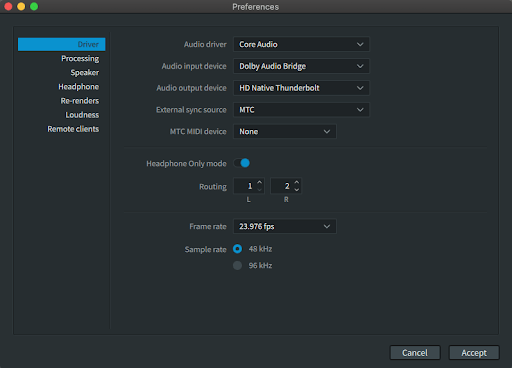Click the Frame rate label
Image resolution: width=512 pixels, height=368 pixels.
pyautogui.click(x=208, y=226)
